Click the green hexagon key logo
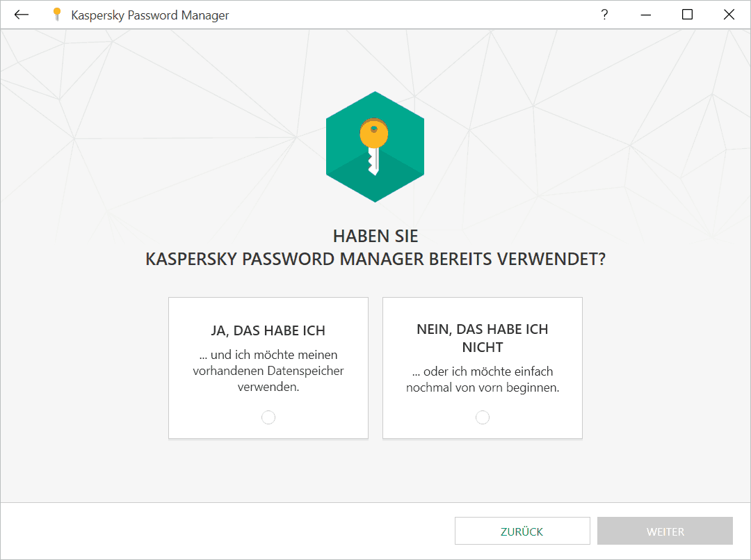The width and height of the screenshot is (751, 560). coord(375,147)
